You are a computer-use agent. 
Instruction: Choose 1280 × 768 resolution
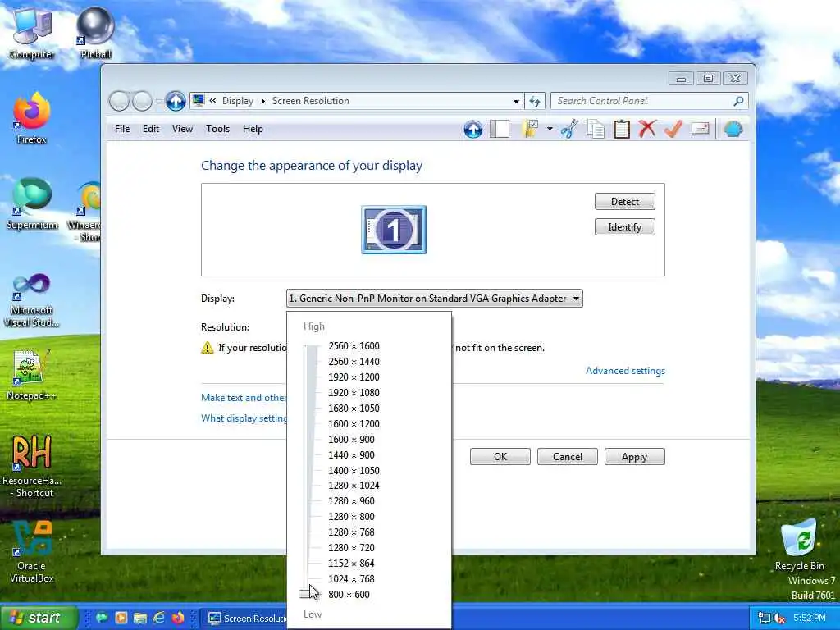point(351,532)
